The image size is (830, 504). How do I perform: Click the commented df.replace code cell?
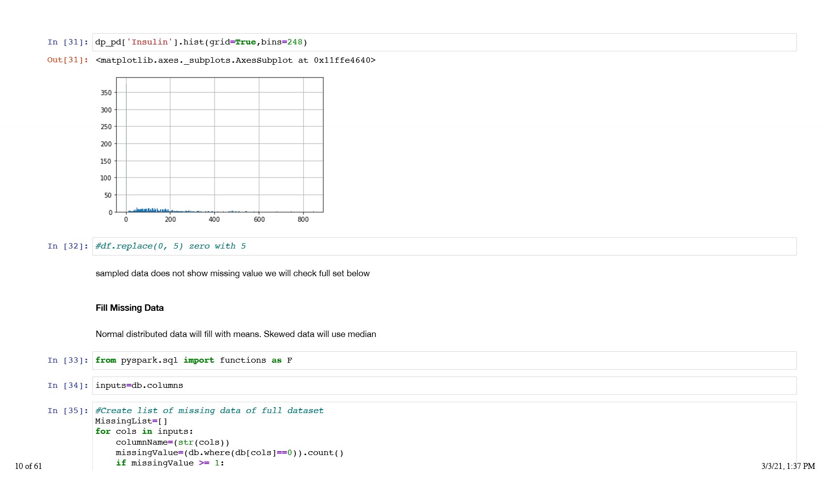tap(444, 247)
